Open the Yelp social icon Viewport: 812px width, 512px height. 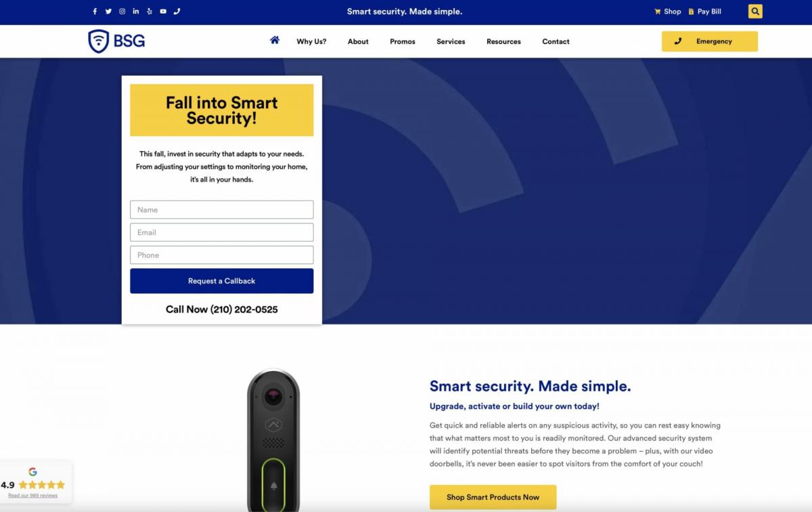click(150, 12)
